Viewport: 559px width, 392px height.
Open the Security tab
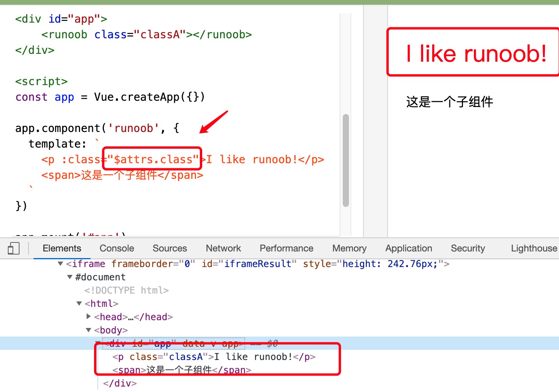[468, 248]
